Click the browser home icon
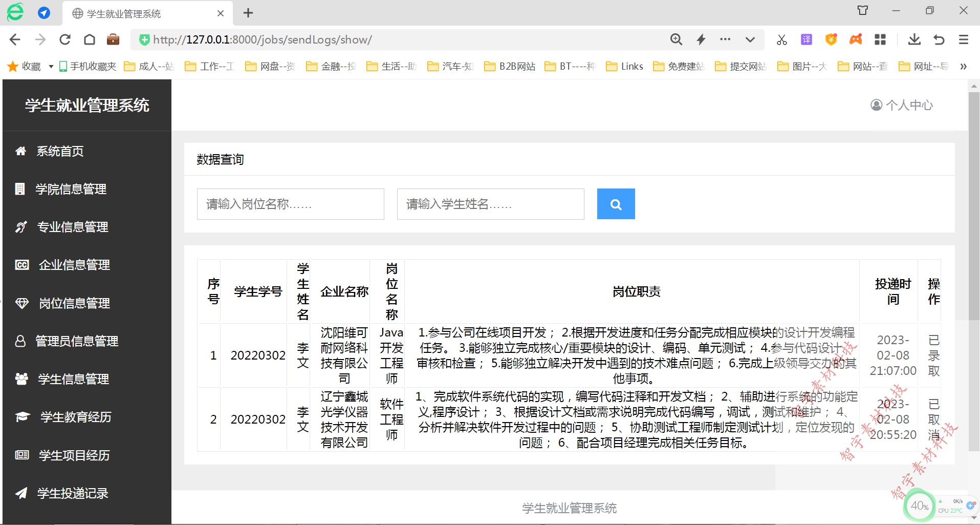 90,39
